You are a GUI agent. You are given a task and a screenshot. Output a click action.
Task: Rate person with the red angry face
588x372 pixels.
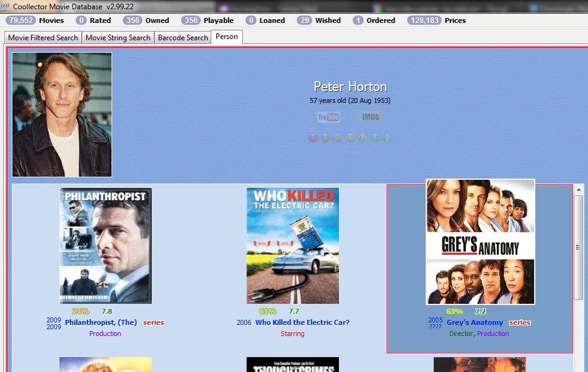(x=313, y=138)
